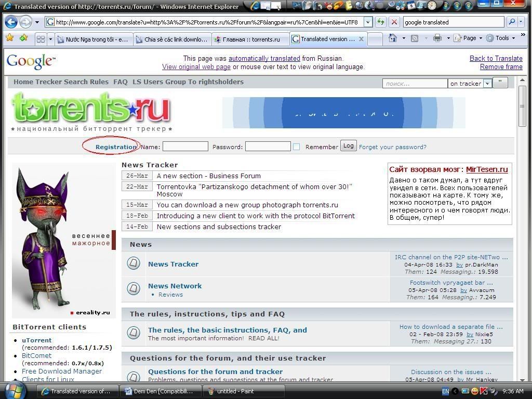This screenshot has height=399, width=532.
Task: Switch to the 'Nước Nga trong tôi' tab
Action: point(94,39)
